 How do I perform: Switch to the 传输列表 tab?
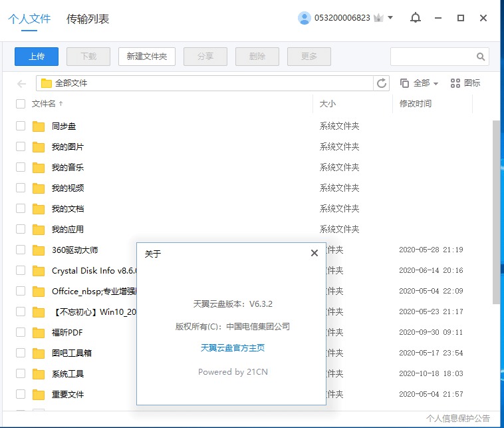(88, 19)
